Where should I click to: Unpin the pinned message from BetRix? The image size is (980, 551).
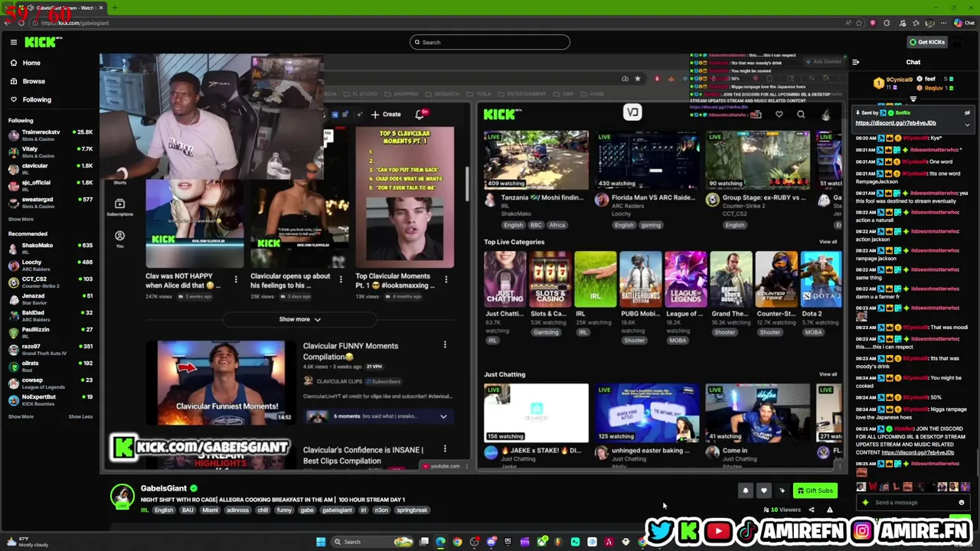[967, 113]
